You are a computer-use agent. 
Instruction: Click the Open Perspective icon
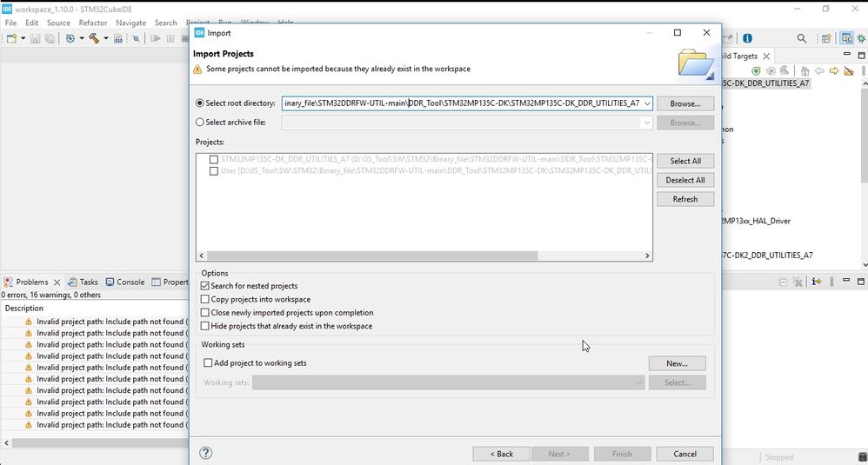pyautogui.click(x=826, y=38)
